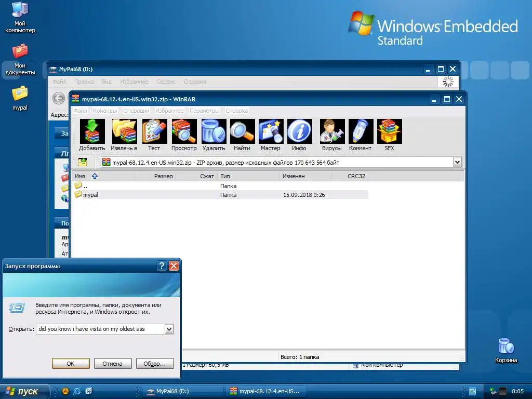Switch to the mypal-68.12.4.en-US taskbar button
The image size is (532, 399).
pyautogui.click(x=265, y=391)
